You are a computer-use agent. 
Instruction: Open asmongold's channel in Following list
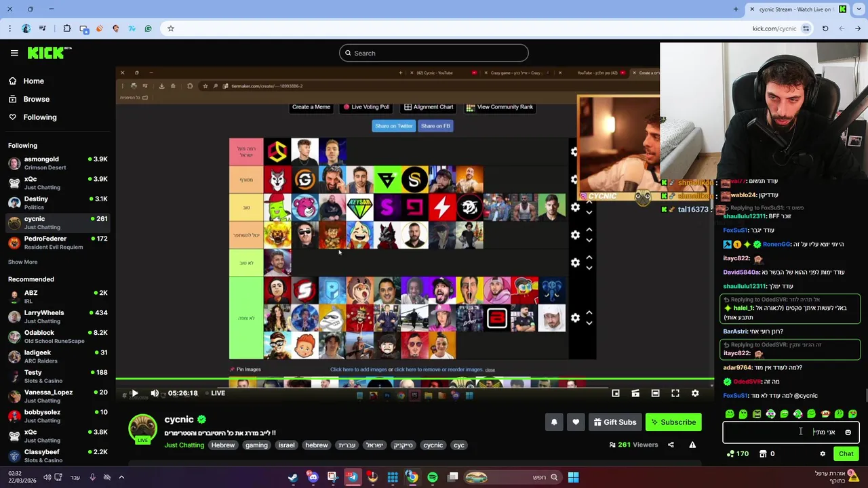58,163
